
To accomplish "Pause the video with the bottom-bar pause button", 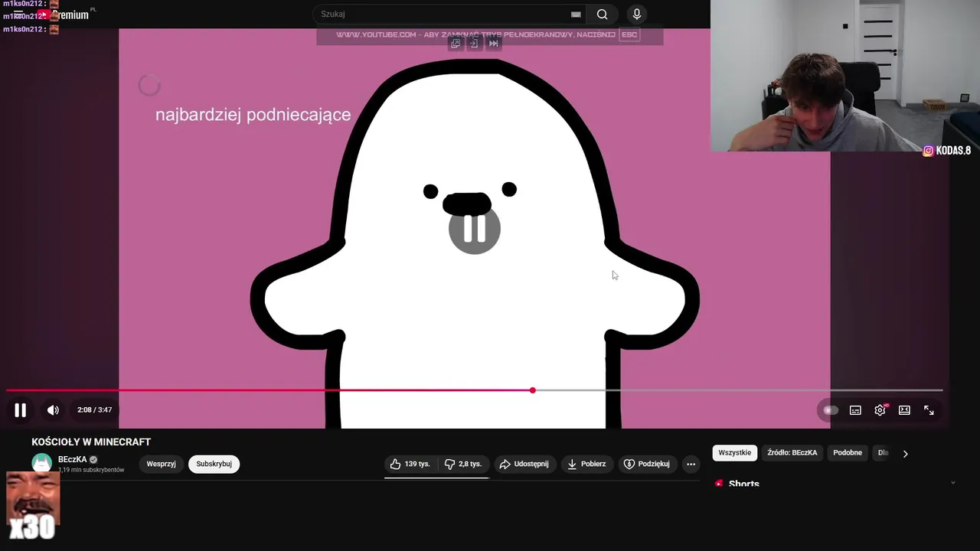I will [x=21, y=410].
